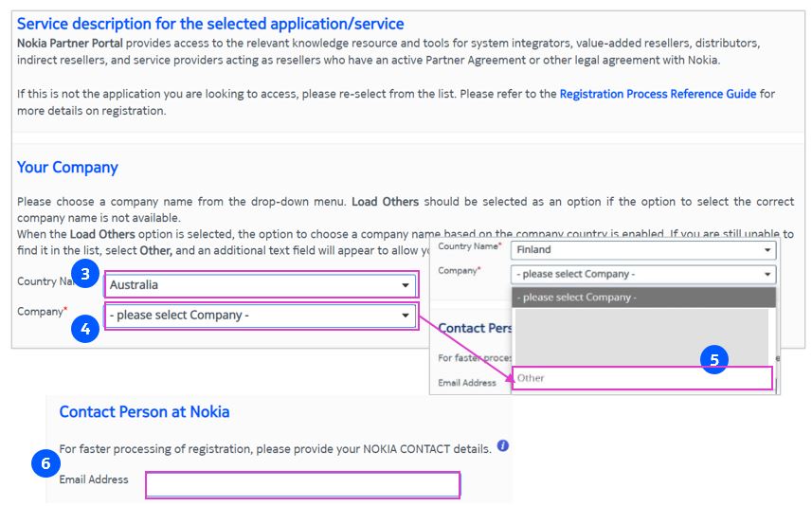Click the service description title heading
The height and width of the screenshot is (506, 812).
coord(210,24)
